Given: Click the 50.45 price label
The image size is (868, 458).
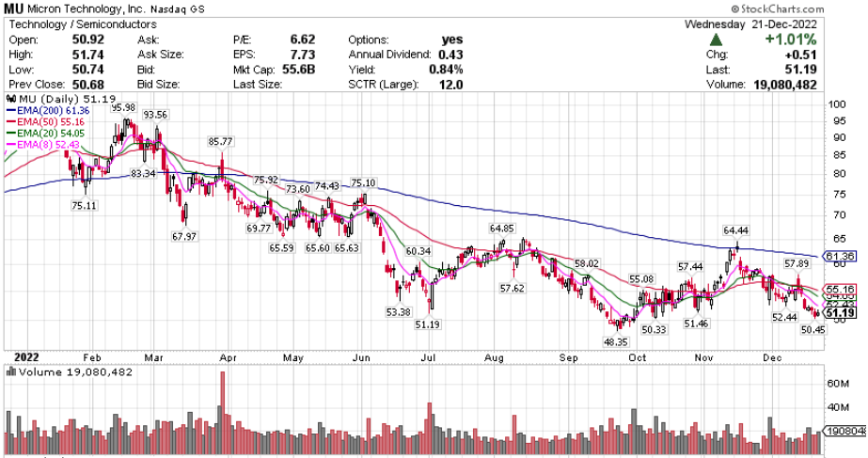Looking at the screenshot, I should 813,329.
